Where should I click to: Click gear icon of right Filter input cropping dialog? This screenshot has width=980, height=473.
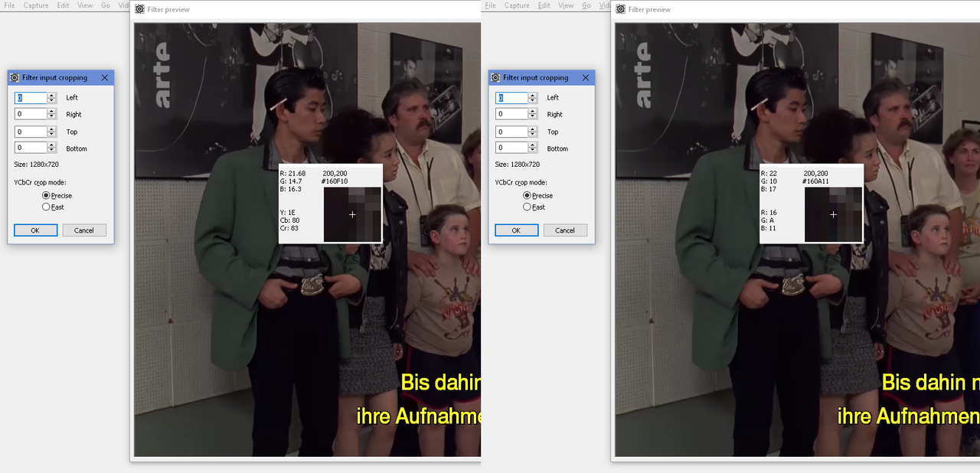[495, 77]
